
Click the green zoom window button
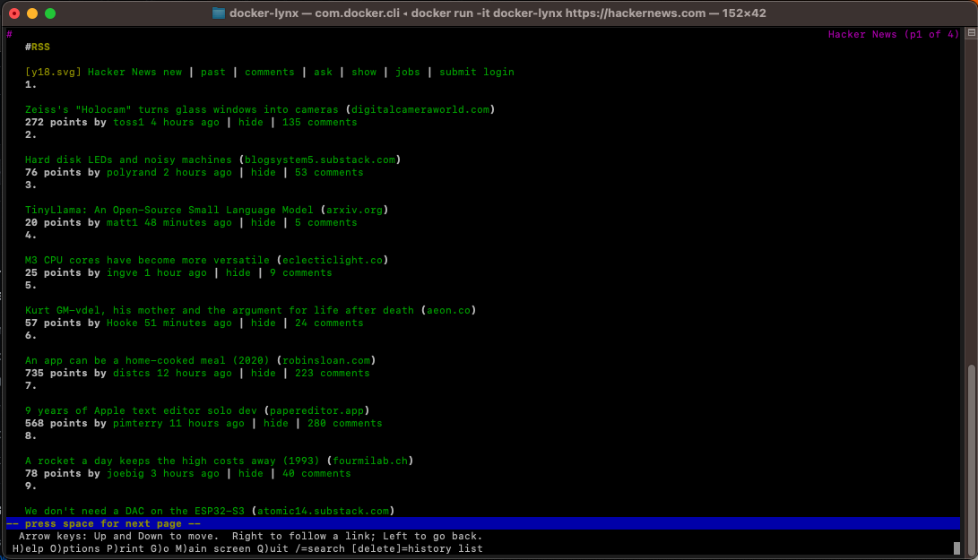50,13
